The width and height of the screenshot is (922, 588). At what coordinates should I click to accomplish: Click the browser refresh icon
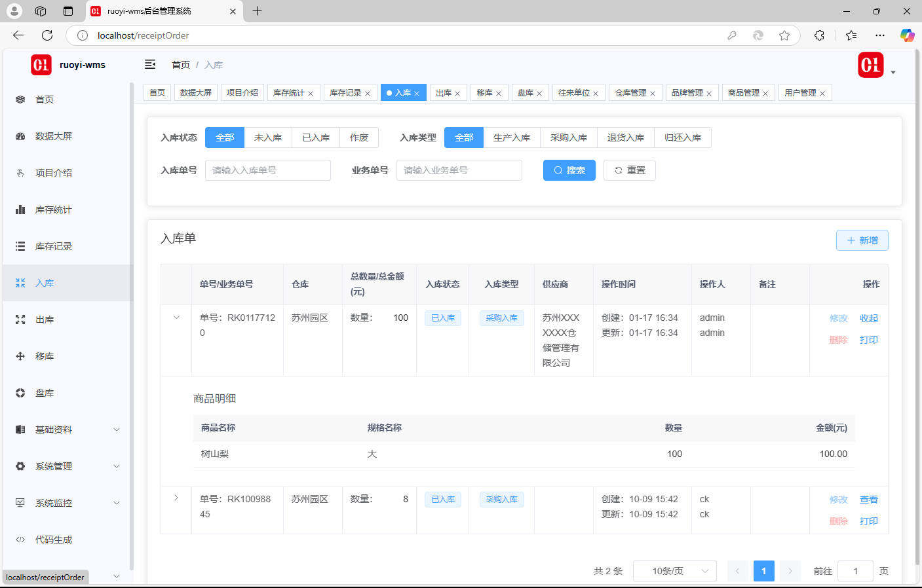pyautogui.click(x=47, y=35)
